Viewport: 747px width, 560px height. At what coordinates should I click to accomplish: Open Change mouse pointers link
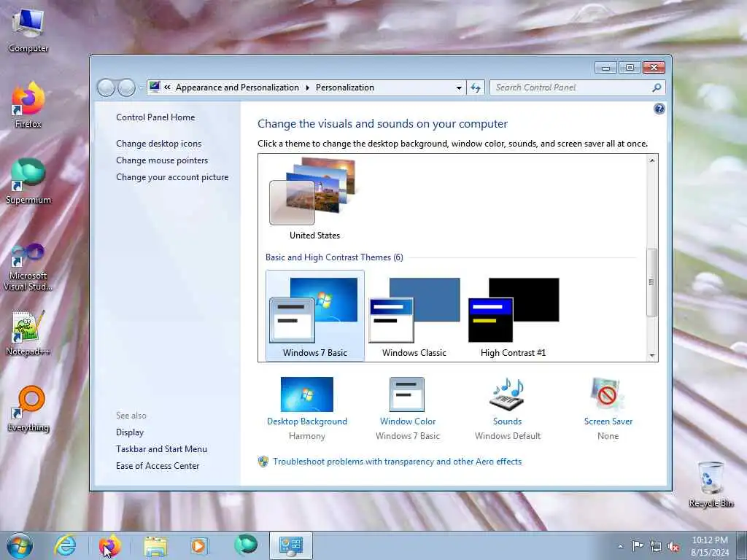pyautogui.click(x=162, y=160)
